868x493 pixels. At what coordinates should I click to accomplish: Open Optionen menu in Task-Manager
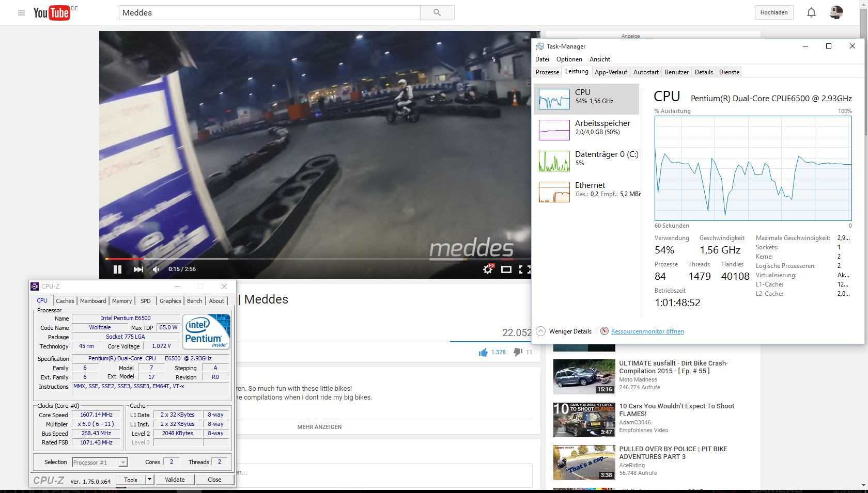click(569, 59)
